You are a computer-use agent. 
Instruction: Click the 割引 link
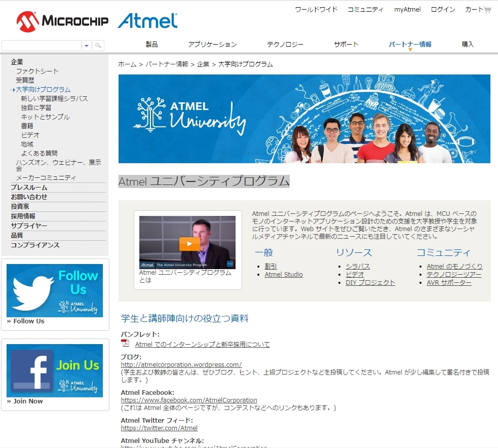coord(271,267)
